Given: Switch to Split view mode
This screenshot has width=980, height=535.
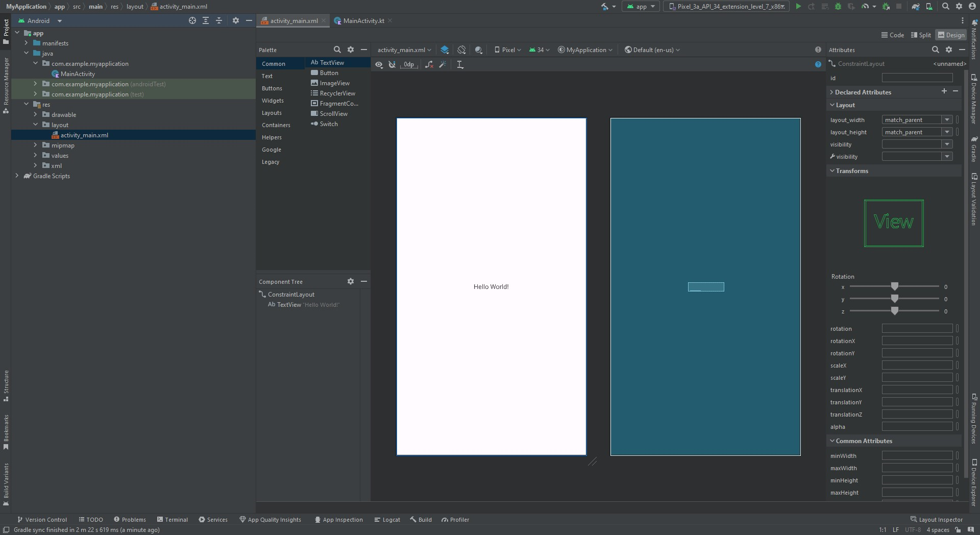Looking at the screenshot, I should point(921,35).
